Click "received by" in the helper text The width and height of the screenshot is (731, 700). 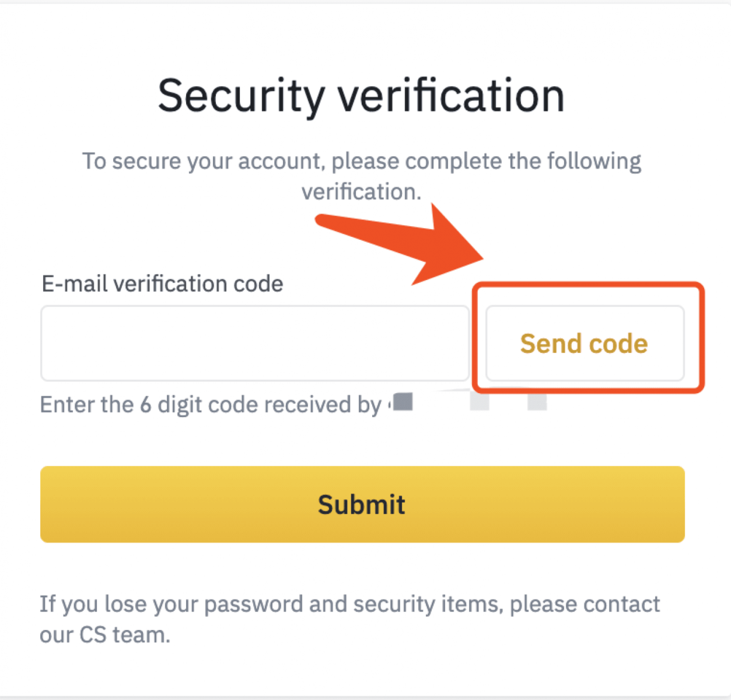(x=321, y=404)
